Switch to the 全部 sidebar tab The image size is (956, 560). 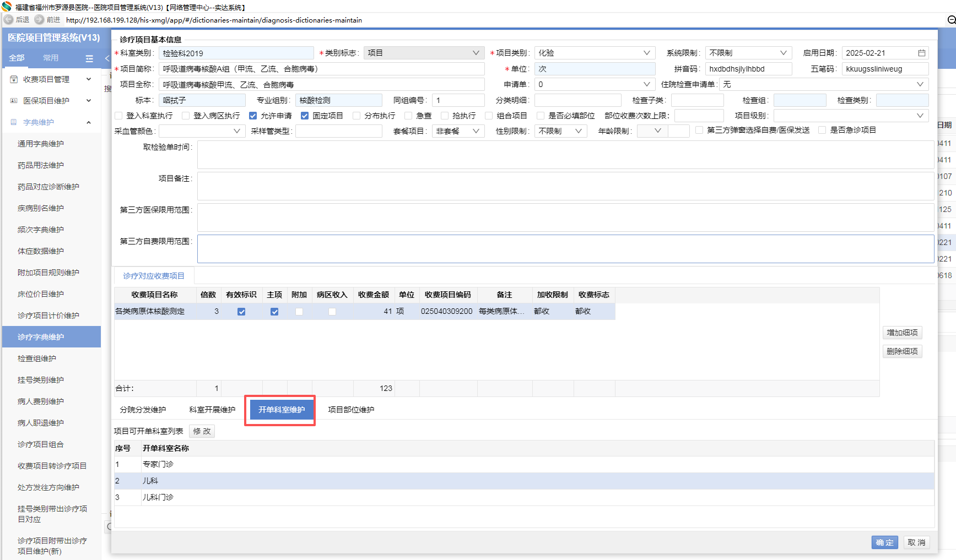[17, 58]
